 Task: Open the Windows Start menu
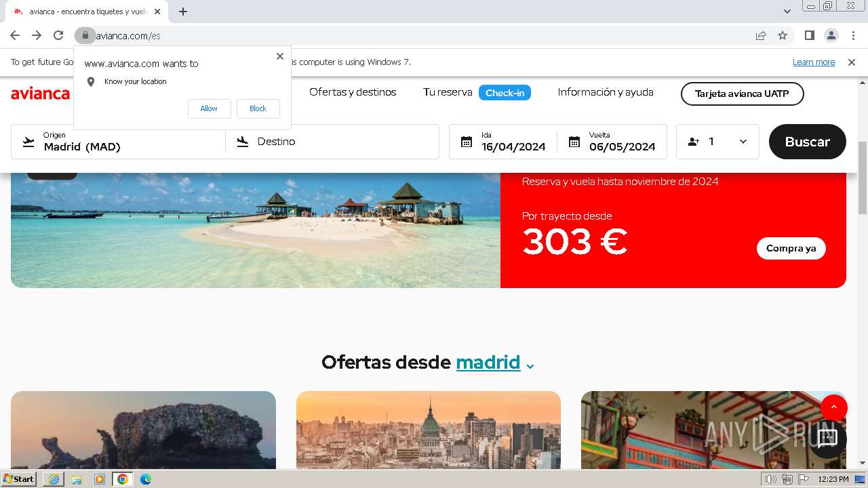point(18,479)
